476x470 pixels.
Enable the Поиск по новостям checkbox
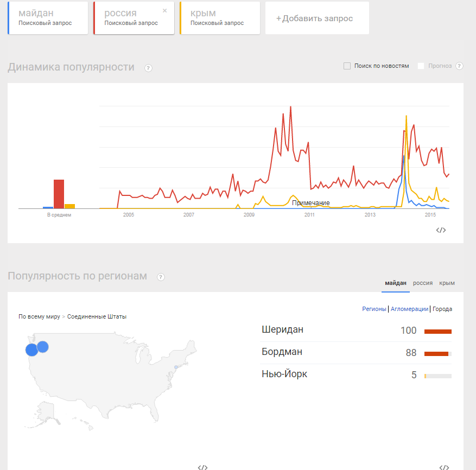[x=347, y=66]
